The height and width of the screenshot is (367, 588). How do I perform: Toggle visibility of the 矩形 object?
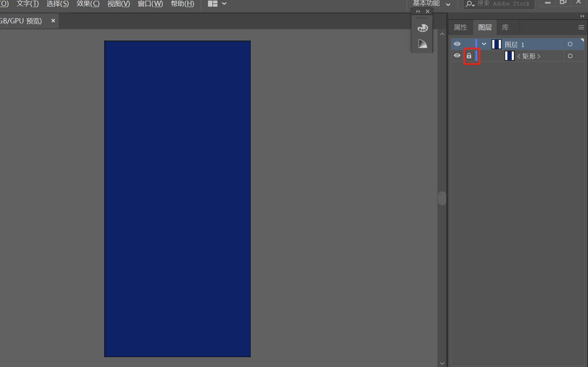coord(457,56)
